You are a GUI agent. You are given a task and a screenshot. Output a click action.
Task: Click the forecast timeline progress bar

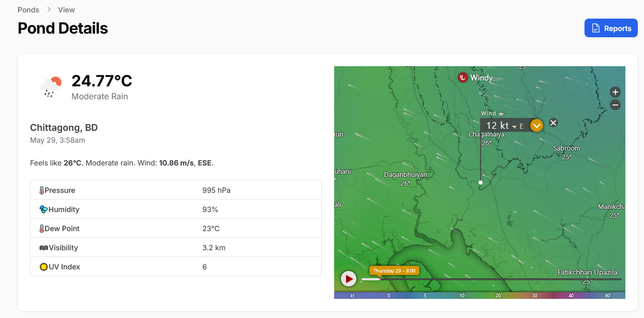pos(491,279)
